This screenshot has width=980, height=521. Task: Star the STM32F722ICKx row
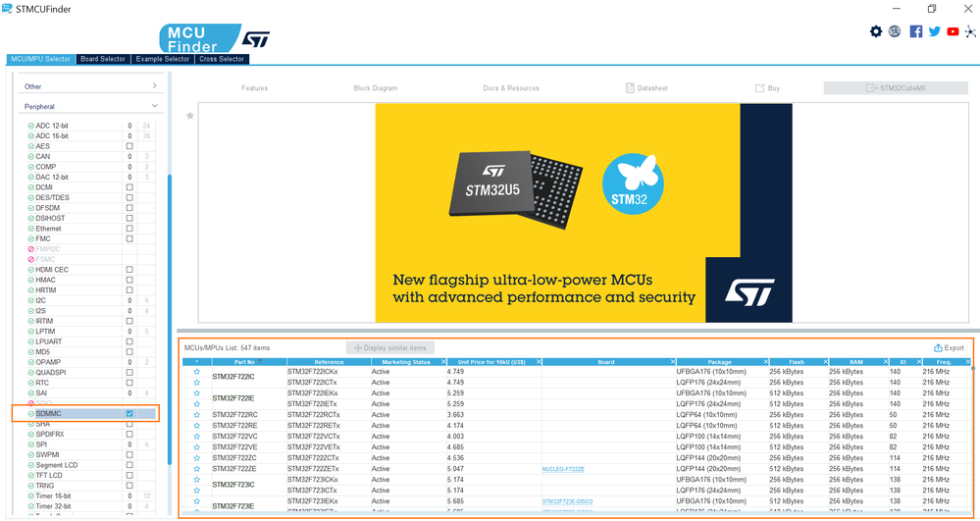coord(197,372)
